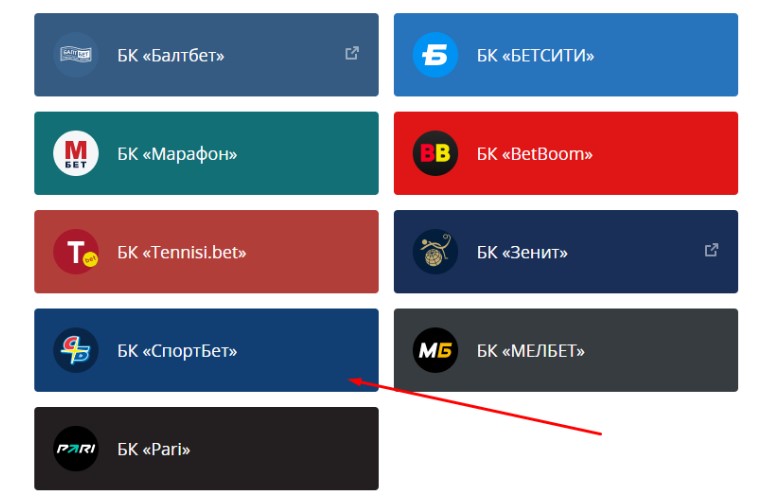Click the SportBet logo icon

(76, 350)
